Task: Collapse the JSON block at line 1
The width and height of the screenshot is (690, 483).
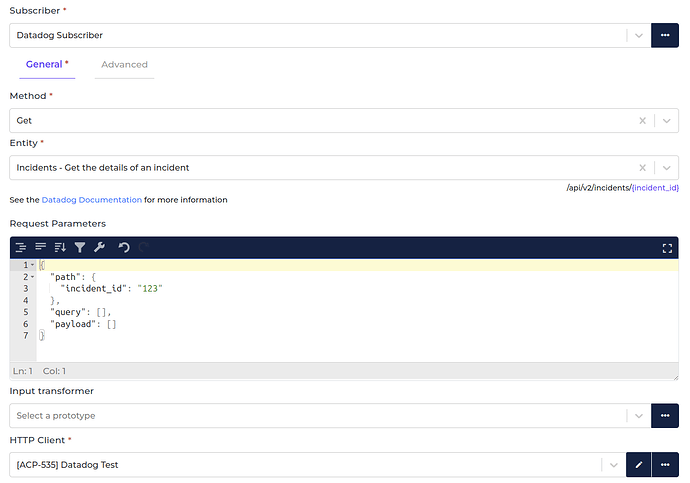Action: [x=33, y=265]
